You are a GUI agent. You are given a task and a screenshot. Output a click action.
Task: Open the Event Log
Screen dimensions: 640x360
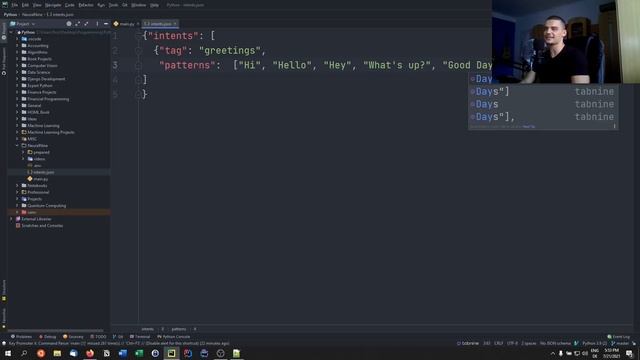coord(619,337)
